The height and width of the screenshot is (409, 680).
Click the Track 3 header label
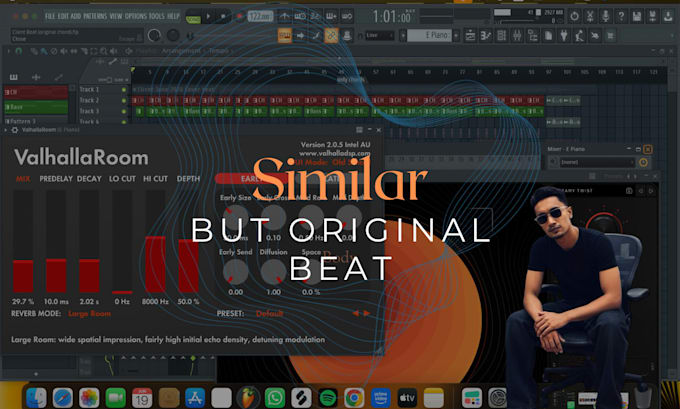coord(89,111)
